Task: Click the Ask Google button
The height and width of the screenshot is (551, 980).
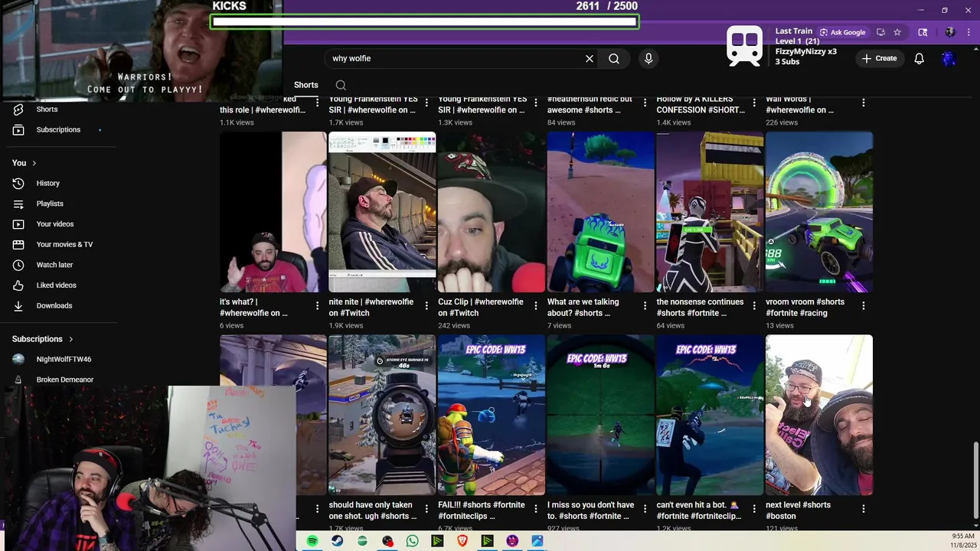Action: (x=842, y=32)
